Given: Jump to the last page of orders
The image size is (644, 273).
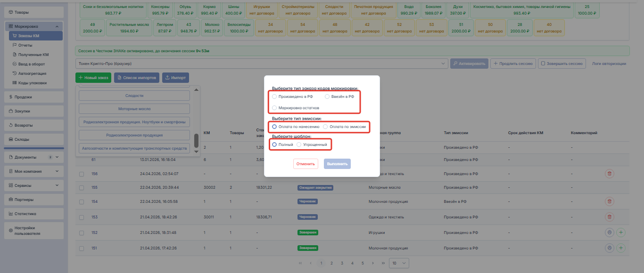Looking at the screenshot, I should coord(383,263).
